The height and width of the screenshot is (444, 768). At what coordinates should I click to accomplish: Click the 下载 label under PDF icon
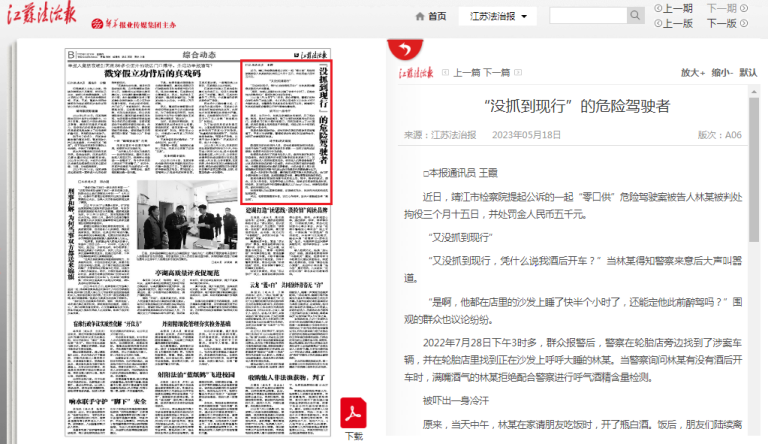[354, 436]
